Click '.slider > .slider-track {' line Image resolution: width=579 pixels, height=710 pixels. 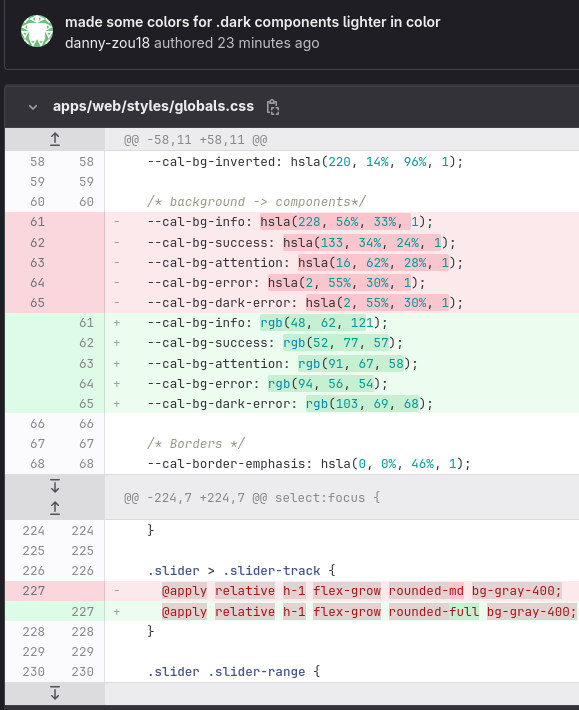tap(241, 571)
